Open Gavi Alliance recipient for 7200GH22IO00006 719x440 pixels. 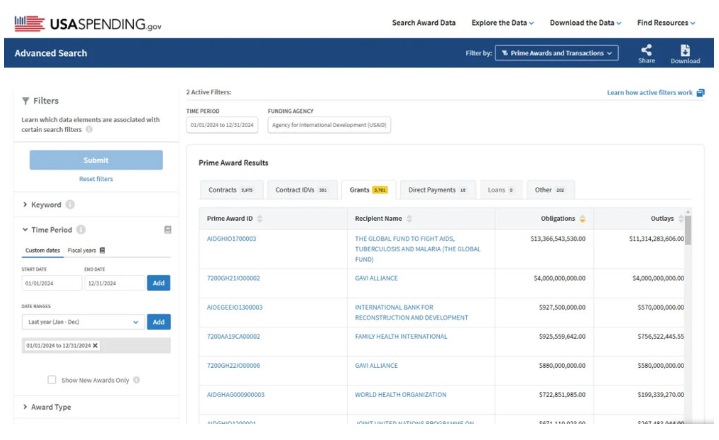point(376,366)
